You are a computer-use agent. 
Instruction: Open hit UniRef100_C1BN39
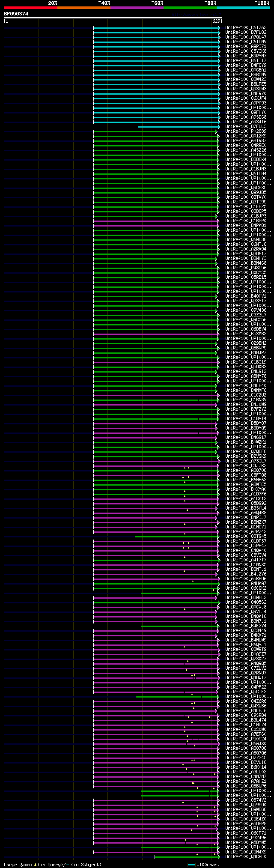(x=246, y=400)
